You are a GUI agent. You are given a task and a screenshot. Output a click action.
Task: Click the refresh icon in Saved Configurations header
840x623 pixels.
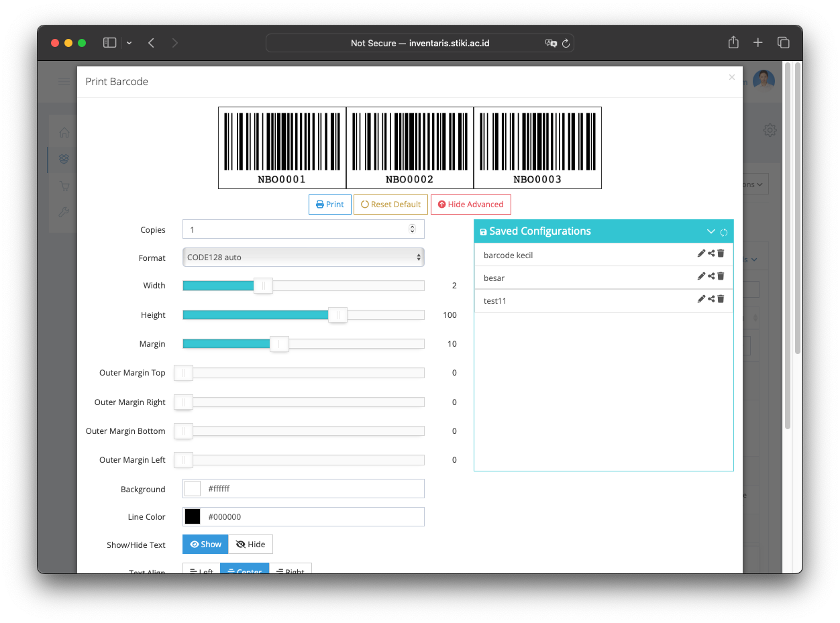tap(724, 232)
